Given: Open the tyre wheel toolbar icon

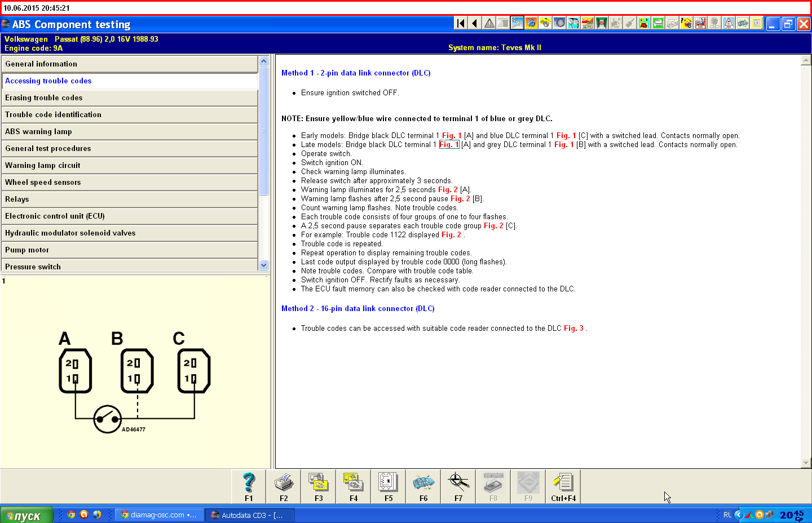Looking at the screenshot, I should [559, 23].
